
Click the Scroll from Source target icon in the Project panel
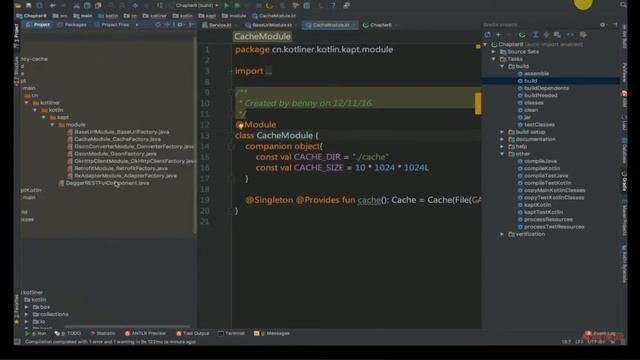[158, 25]
